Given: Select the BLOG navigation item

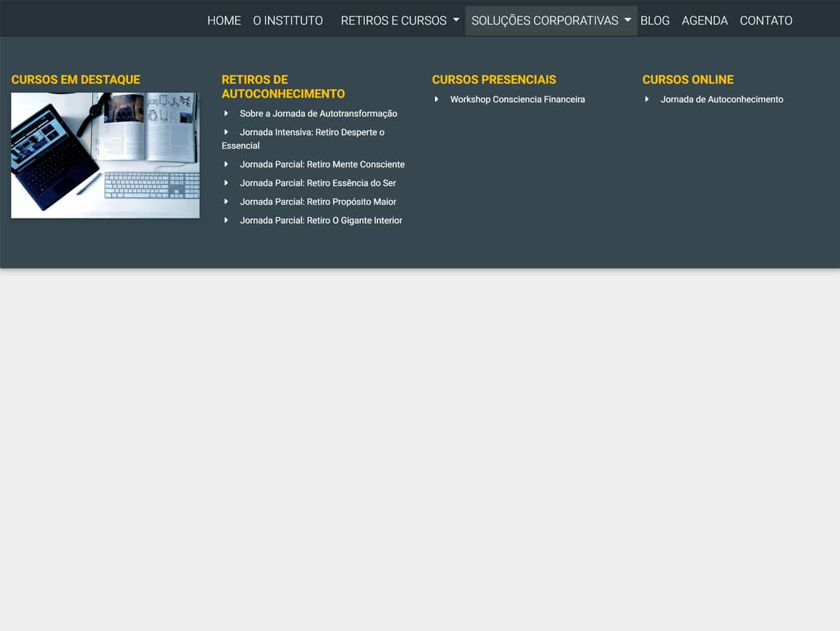Looking at the screenshot, I should (x=655, y=20).
